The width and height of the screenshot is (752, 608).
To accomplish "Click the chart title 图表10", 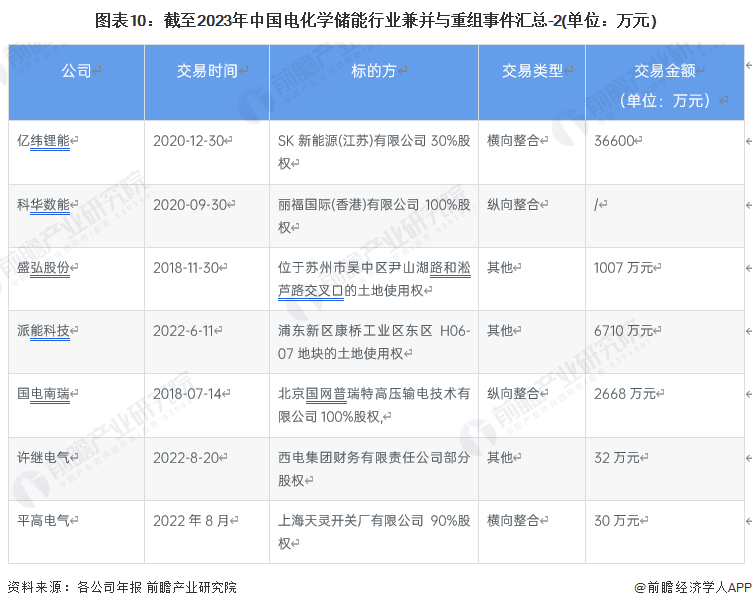I will (376, 21).
